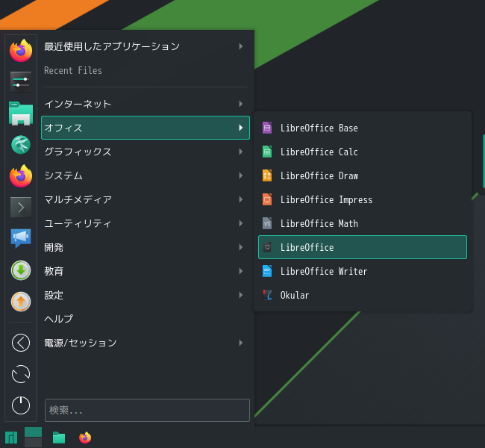Click the LibreOffice Impress orange icon
This screenshot has height=448, width=485.
[x=267, y=199]
